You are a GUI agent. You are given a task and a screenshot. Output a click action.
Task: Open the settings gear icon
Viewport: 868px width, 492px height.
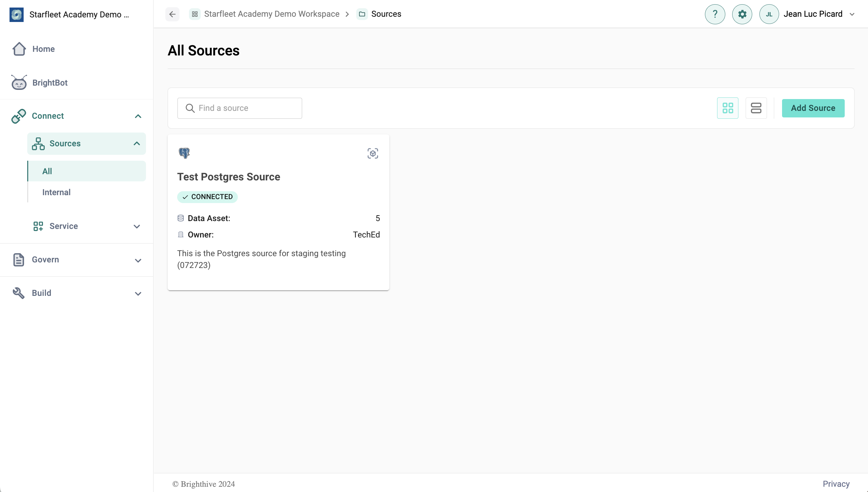click(742, 14)
